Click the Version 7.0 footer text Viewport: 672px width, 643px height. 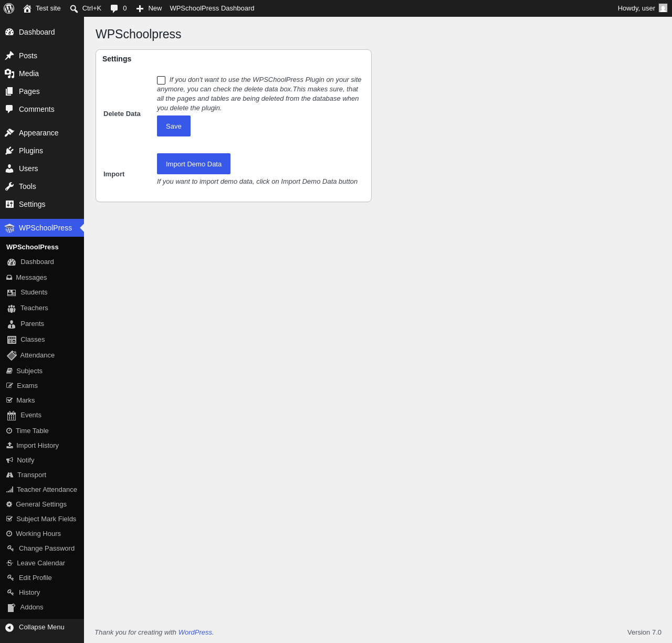[x=644, y=633]
